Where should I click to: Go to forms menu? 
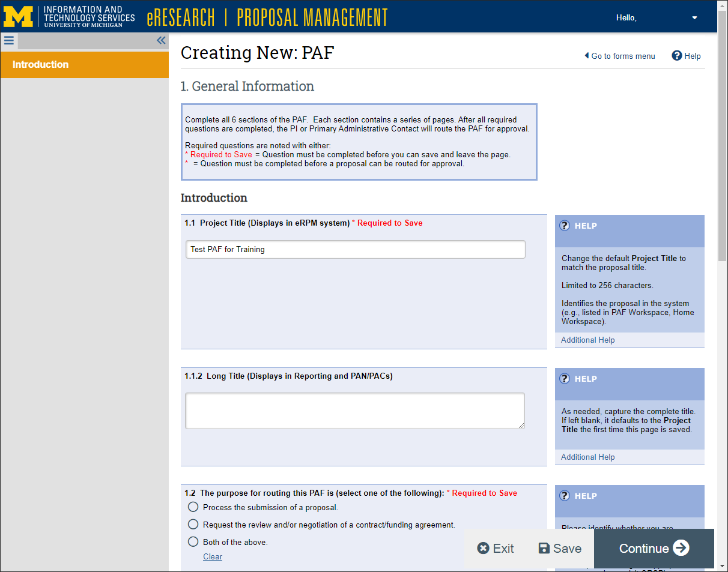pyautogui.click(x=623, y=56)
